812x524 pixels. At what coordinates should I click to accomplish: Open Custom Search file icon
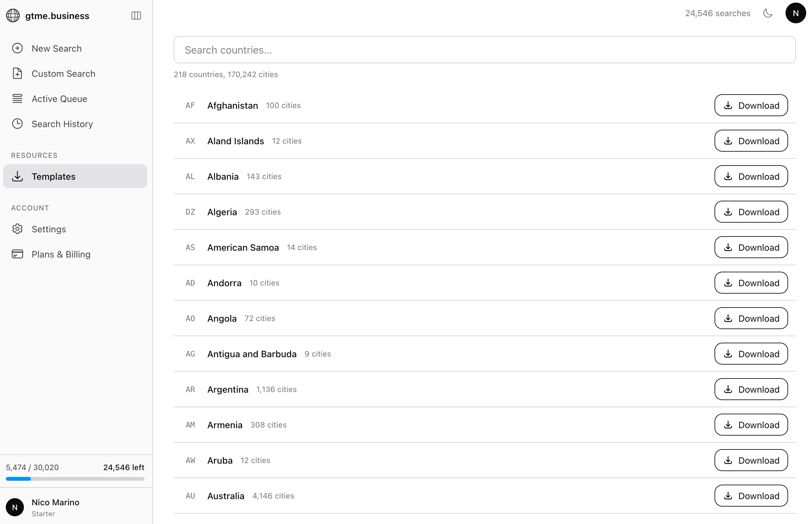pos(17,74)
